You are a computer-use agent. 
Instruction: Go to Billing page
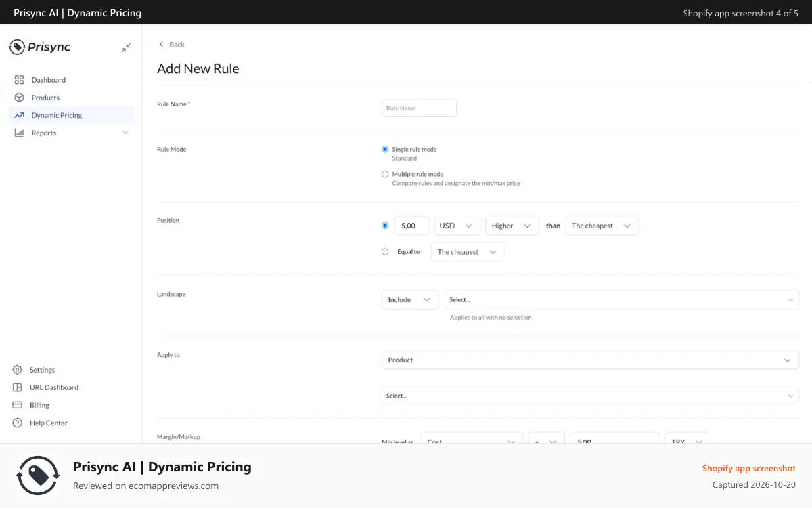click(39, 405)
